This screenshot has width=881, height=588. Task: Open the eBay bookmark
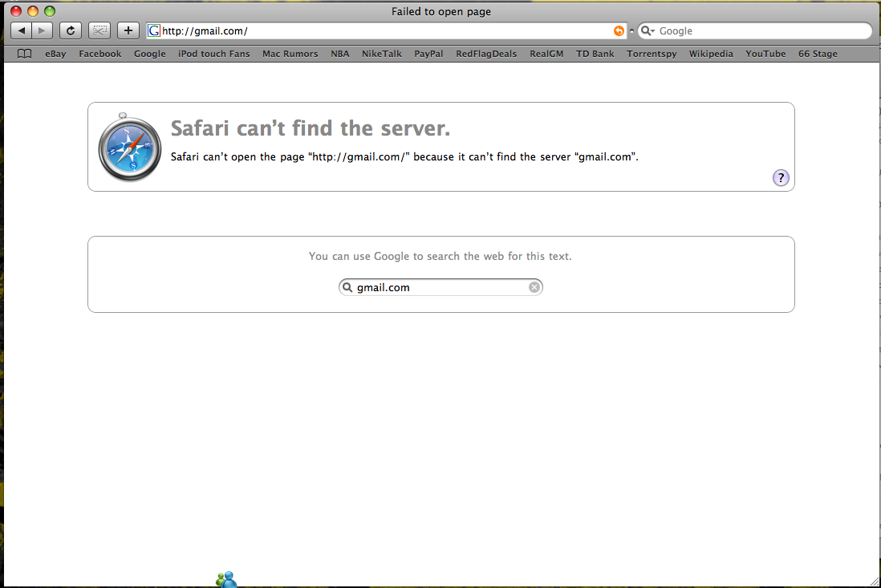coord(55,53)
